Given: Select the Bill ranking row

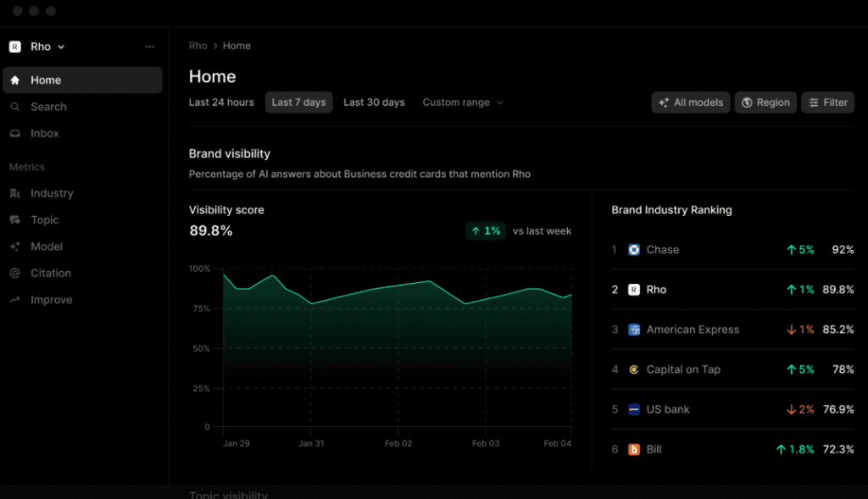Looking at the screenshot, I should tap(732, 449).
